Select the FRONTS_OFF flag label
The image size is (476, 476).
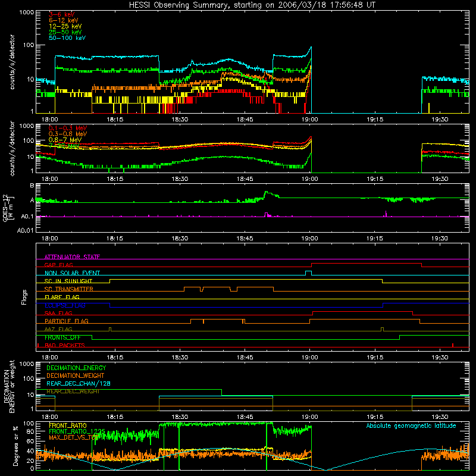pyautogui.click(x=62, y=337)
